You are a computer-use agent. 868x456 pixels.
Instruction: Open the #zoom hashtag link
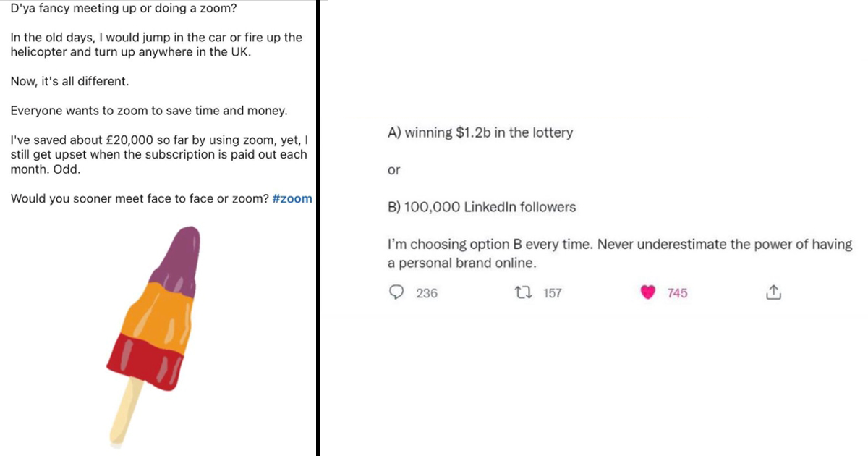(x=292, y=198)
